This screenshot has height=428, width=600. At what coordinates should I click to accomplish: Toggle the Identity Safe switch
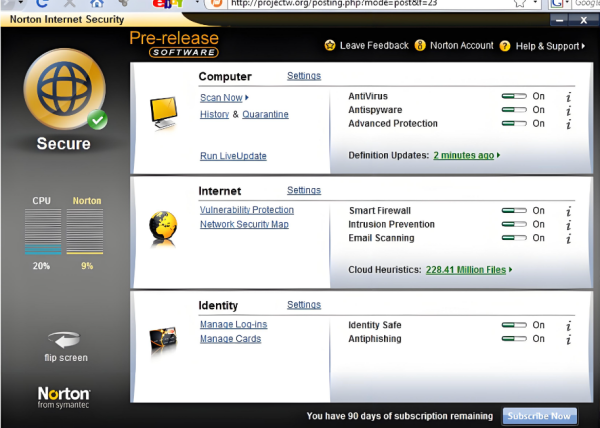click(x=514, y=325)
